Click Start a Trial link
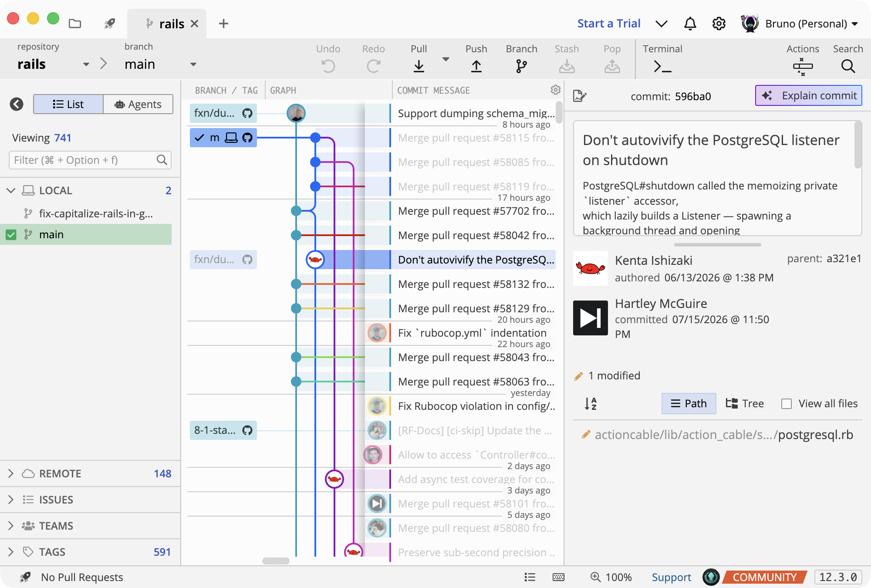This screenshot has width=871, height=588. pos(609,24)
